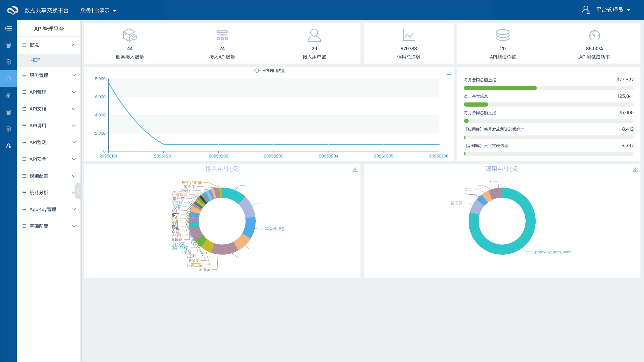The width and height of the screenshot is (644, 362).
Task: Download the 接入API比例 donut chart
Action: coord(356,169)
